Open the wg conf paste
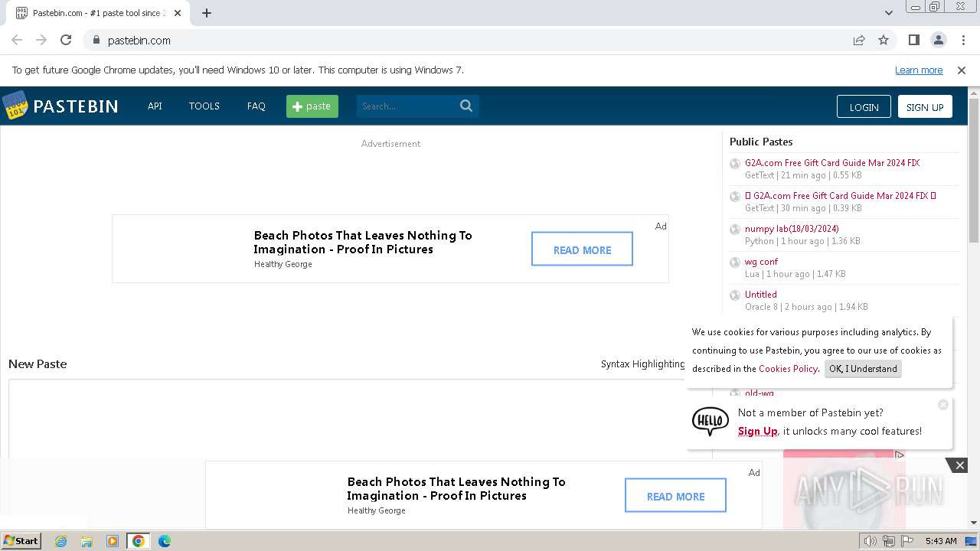Viewport: 980px width, 551px height. pyautogui.click(x=761, y=262)
